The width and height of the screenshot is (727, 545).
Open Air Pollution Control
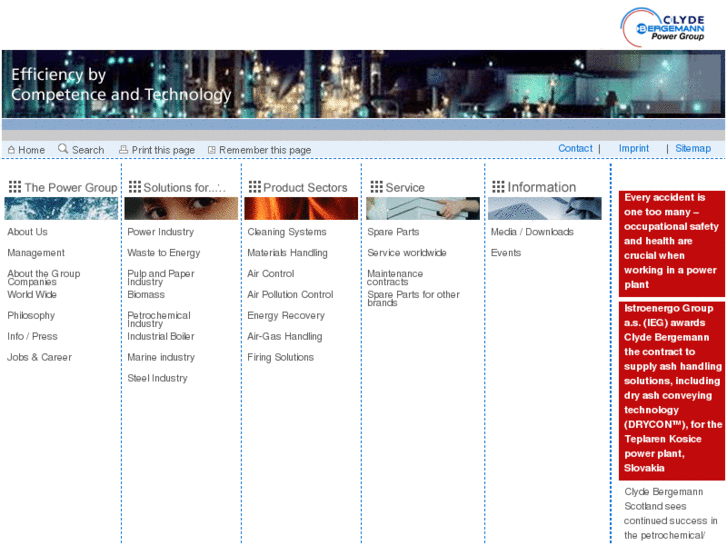pyautogui.click(x=290, y=295)
